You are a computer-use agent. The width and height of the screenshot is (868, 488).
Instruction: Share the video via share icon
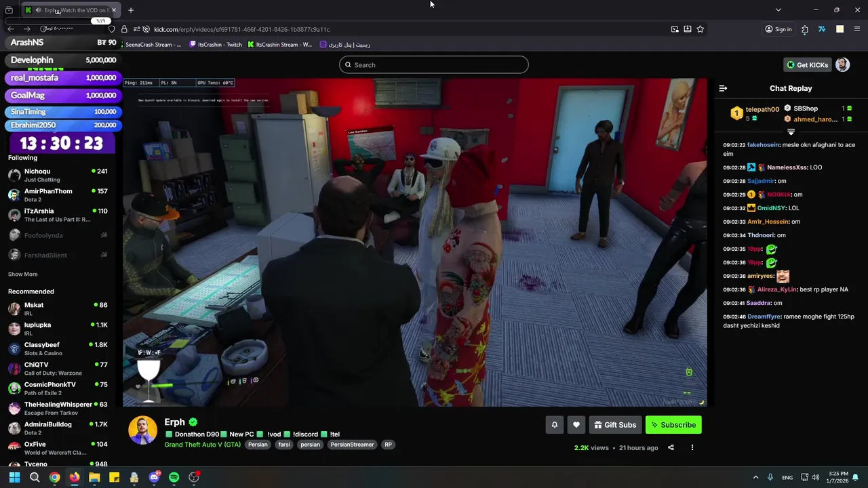671,447
